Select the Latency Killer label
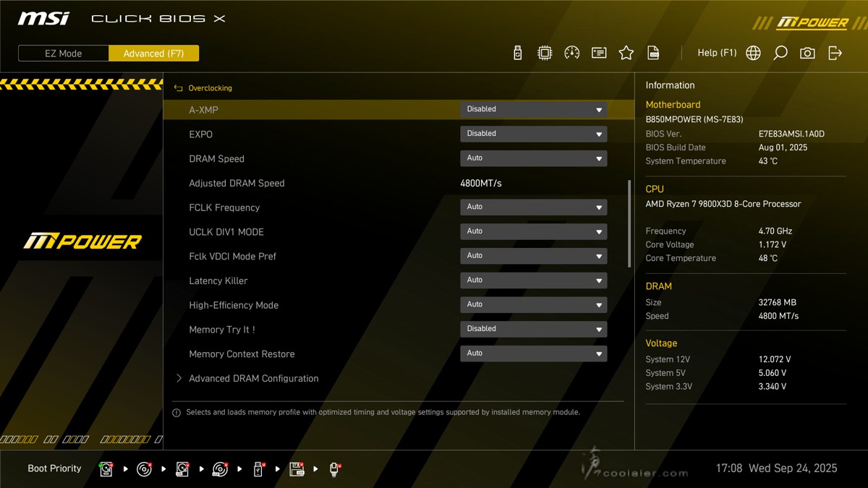 218,281
